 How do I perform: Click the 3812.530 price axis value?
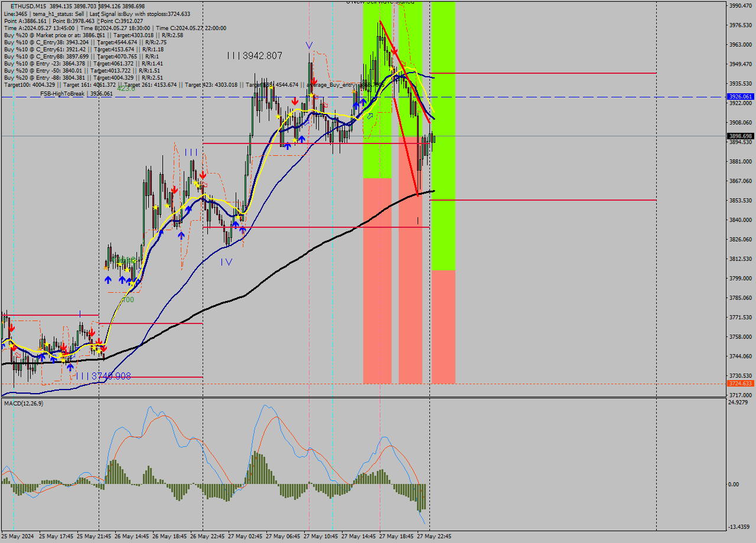tap(741, 259)
